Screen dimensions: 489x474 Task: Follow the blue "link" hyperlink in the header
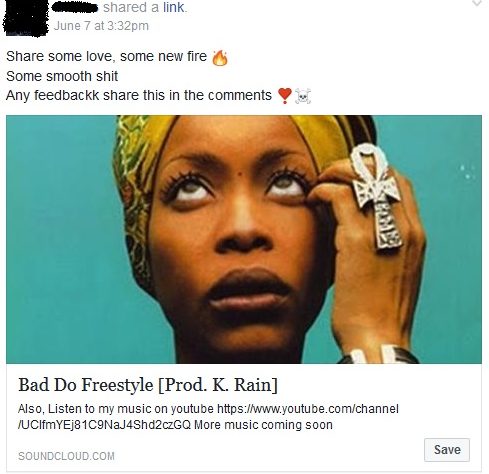click(173, 7)
